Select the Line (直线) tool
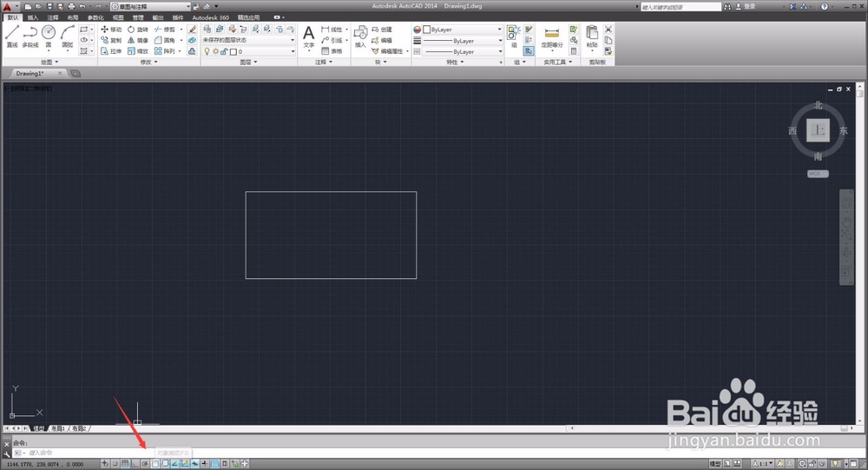 [12, 36]
